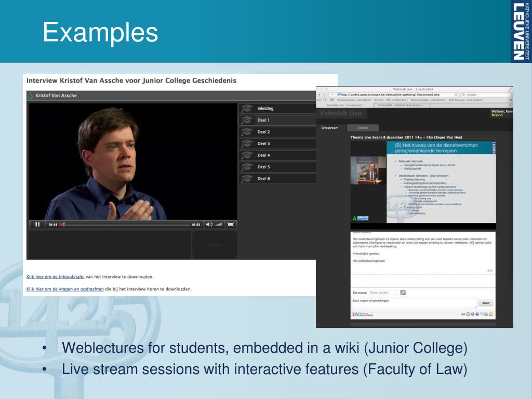532x399 pixels.
Task: Switch the interview video to fullscreen
Action: pyautogui.click(x=231, y=224)
